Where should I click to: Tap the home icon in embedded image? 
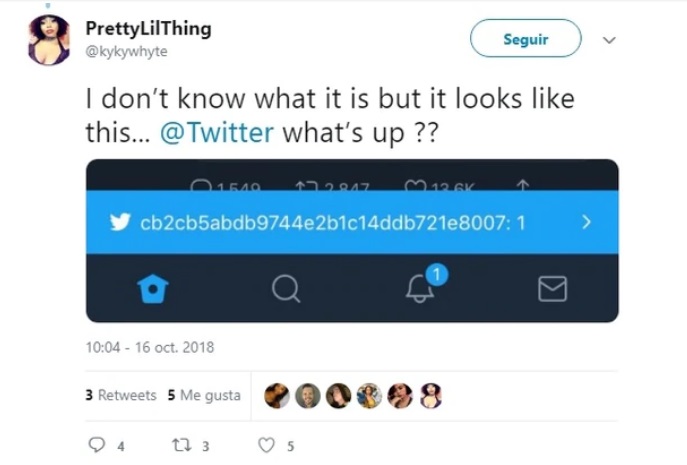coord(151,289)
